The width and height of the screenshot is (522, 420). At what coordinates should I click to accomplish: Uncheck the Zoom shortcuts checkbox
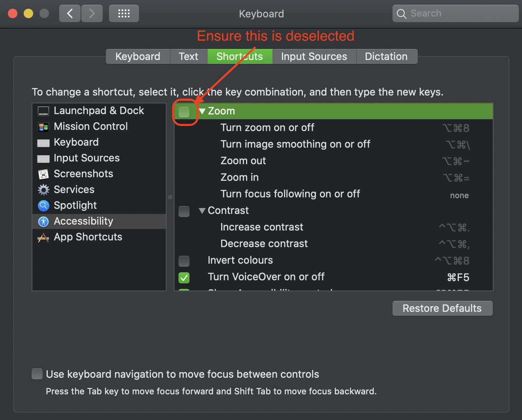[x=184, y=112]
